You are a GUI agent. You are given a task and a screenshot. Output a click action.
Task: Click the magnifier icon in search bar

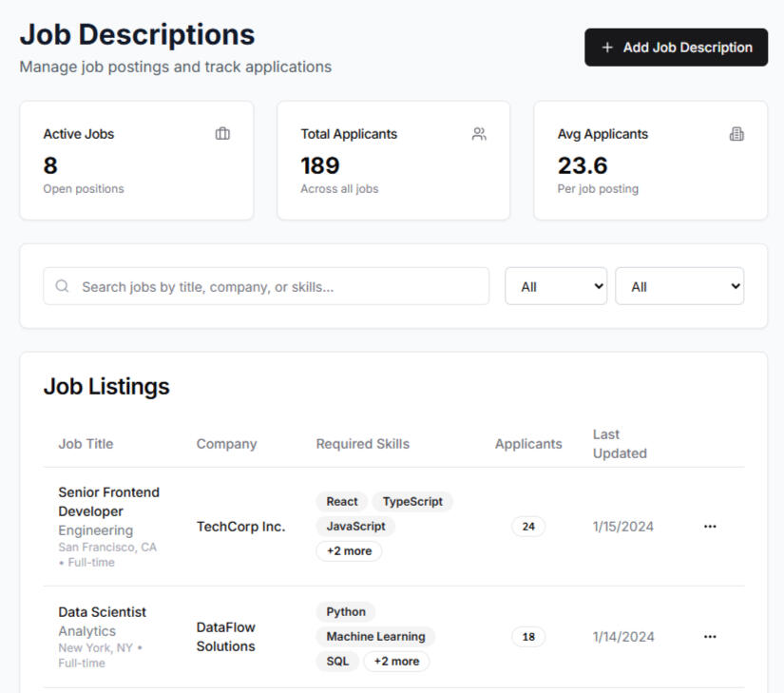click(x=63, y=286)
